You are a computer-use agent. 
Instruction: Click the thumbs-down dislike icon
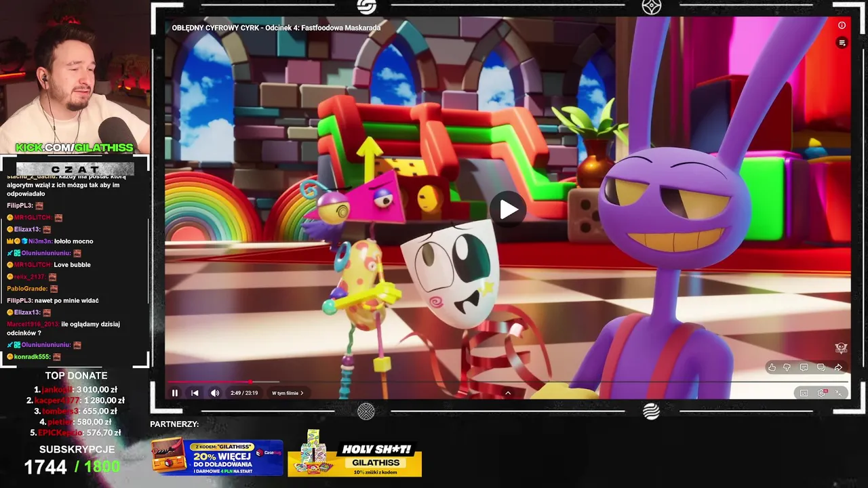click(x=787, y=368)
